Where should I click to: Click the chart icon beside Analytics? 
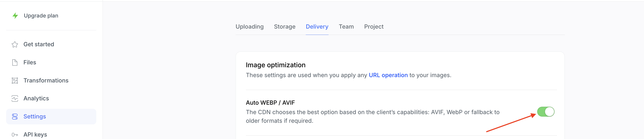[15, 98]
